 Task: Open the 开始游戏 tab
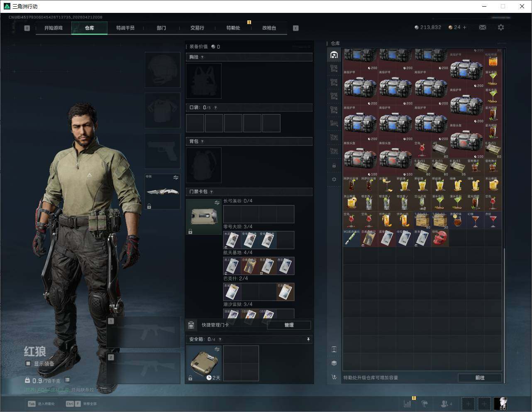tap(54, 28)
